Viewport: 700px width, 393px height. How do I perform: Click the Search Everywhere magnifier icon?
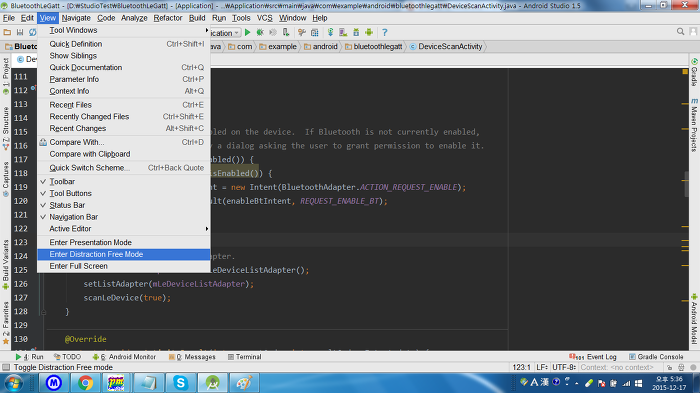pos(680,32)
